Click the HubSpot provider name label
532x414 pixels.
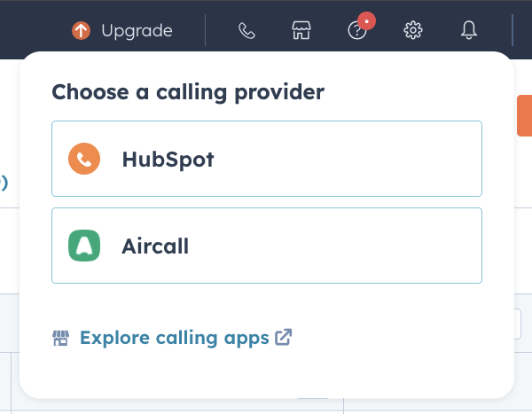click(x=168, y=160)
